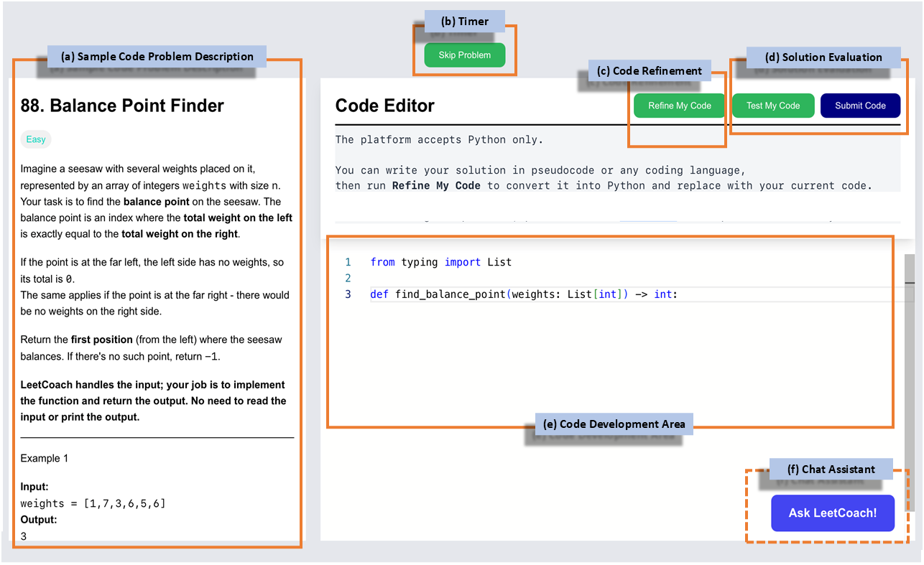Click the code editor vertical scrollbar
Viewport: 924px width, 565px height.
point(910,380)
